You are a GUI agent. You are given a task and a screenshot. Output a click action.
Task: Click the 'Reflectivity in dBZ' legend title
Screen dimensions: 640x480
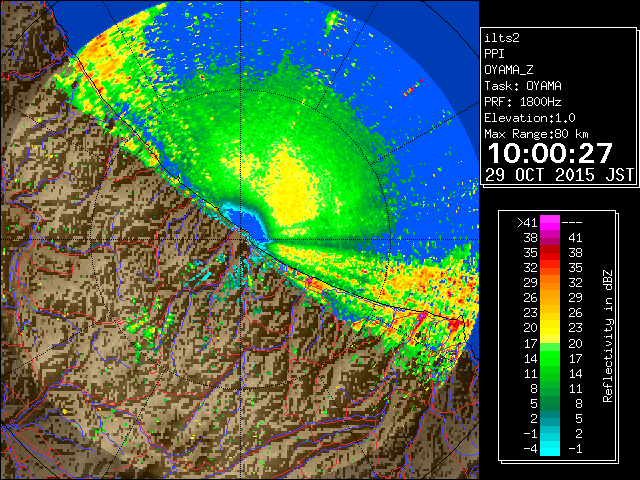[608, 336]
